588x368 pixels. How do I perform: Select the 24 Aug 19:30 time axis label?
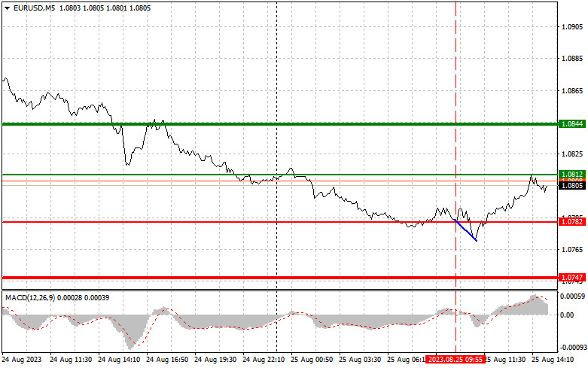pyautogui.click(x=215, y=360)
